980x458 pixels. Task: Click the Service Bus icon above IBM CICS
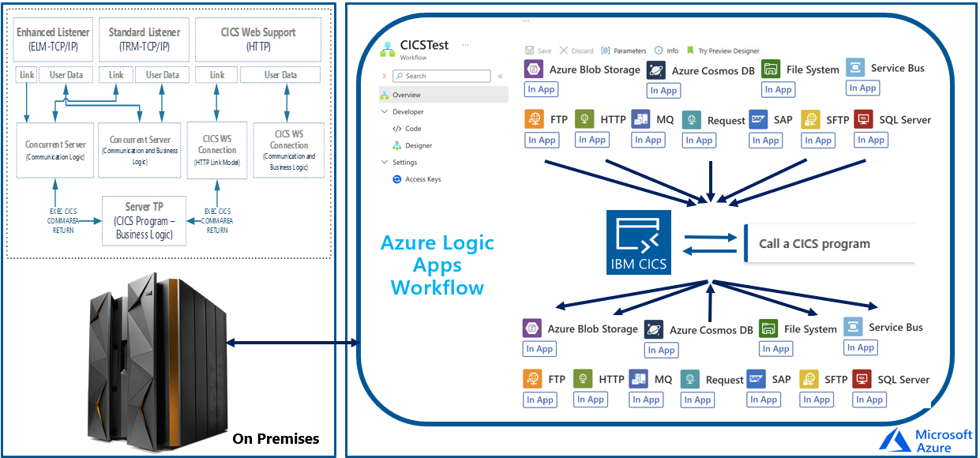pos(855,67)
